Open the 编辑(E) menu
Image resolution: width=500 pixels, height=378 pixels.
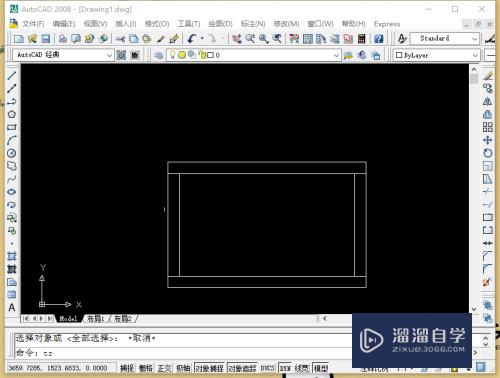point(64,24)
